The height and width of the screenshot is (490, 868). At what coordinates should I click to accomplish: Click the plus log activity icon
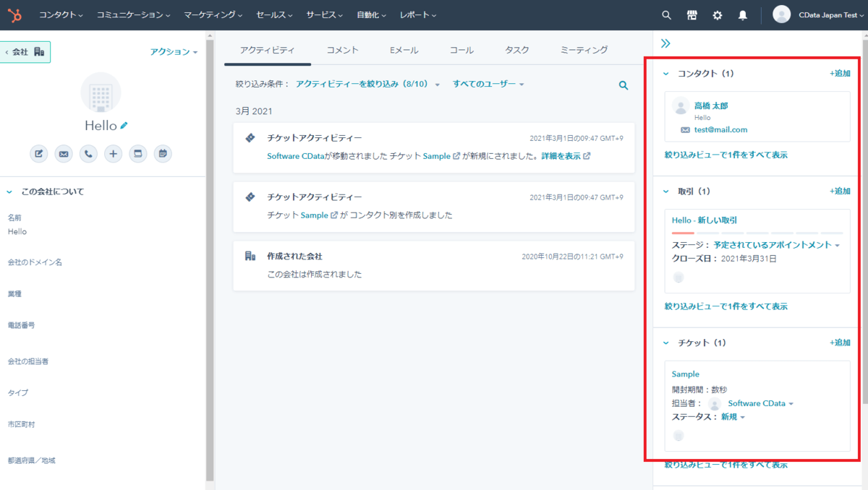click(x=113, y=153)
